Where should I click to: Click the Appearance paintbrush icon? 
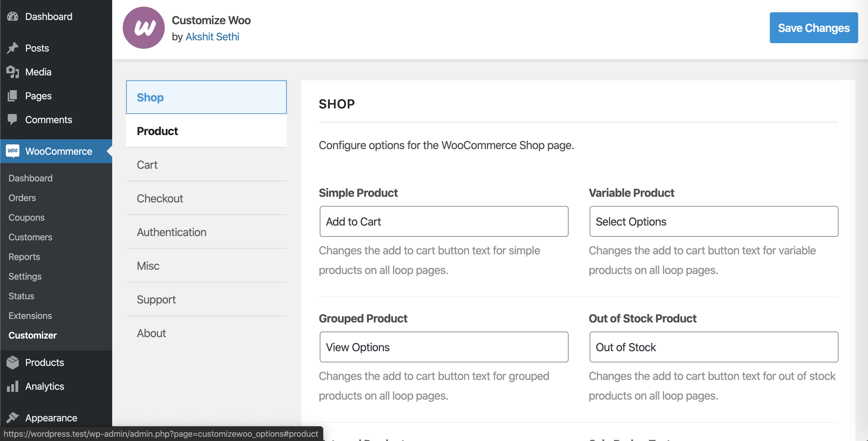[x=13, y=418]
